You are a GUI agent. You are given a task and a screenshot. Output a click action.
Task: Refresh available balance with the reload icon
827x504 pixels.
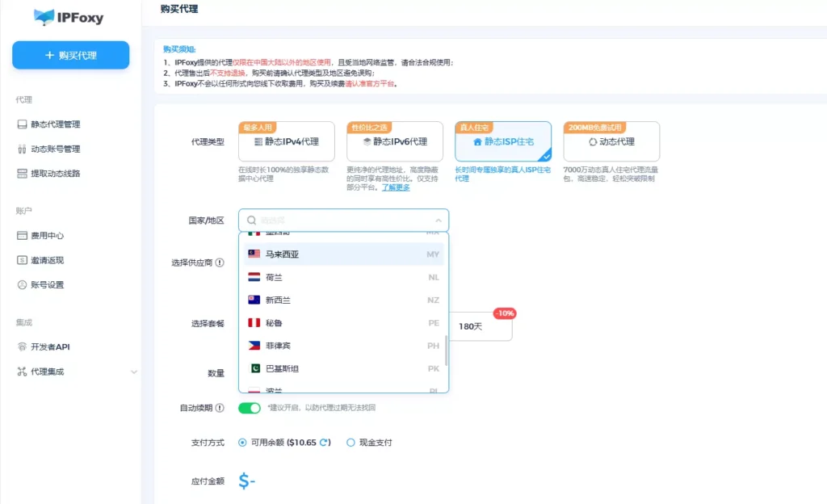tap(324, 443)
